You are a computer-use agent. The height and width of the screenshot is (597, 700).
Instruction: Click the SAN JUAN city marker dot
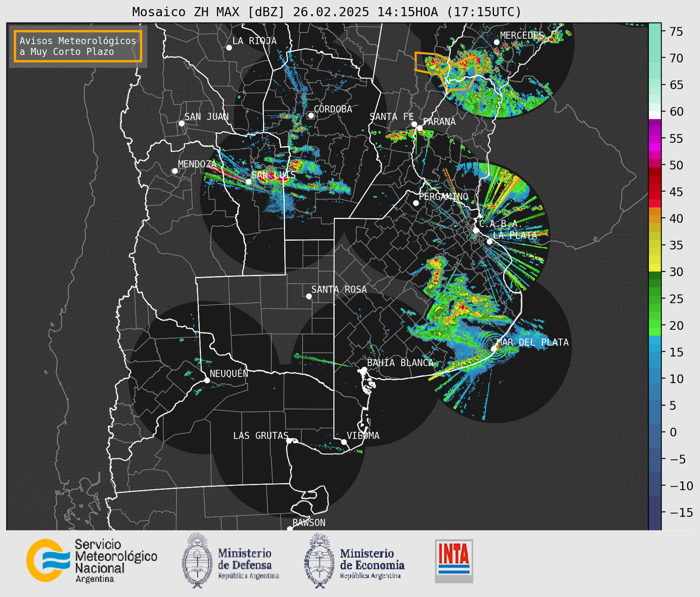pos(181,123)
